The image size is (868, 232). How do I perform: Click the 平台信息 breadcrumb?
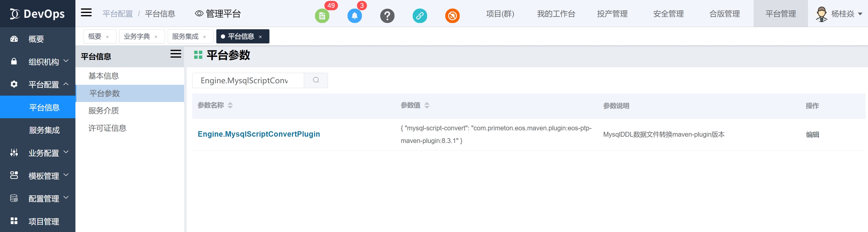tap(160, 14)
